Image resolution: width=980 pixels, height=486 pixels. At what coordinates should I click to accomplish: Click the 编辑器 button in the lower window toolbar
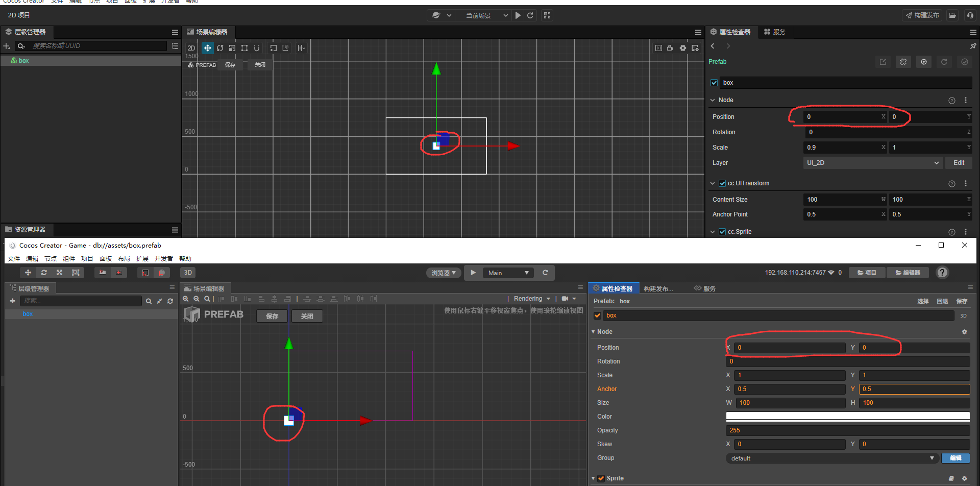click(x=908, y=273)
